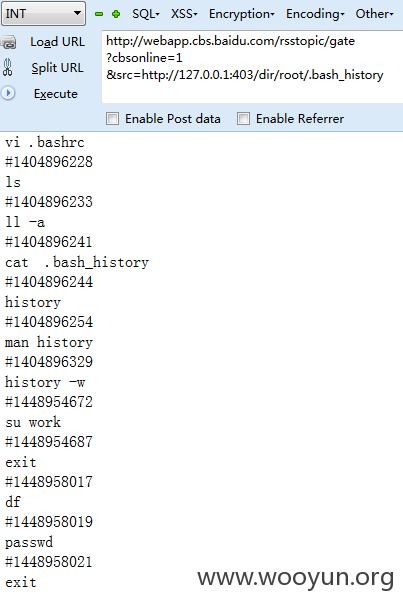The image size is (403, 606).
Task: Click the '#1404896228' timestamp line
Action: 49,162
